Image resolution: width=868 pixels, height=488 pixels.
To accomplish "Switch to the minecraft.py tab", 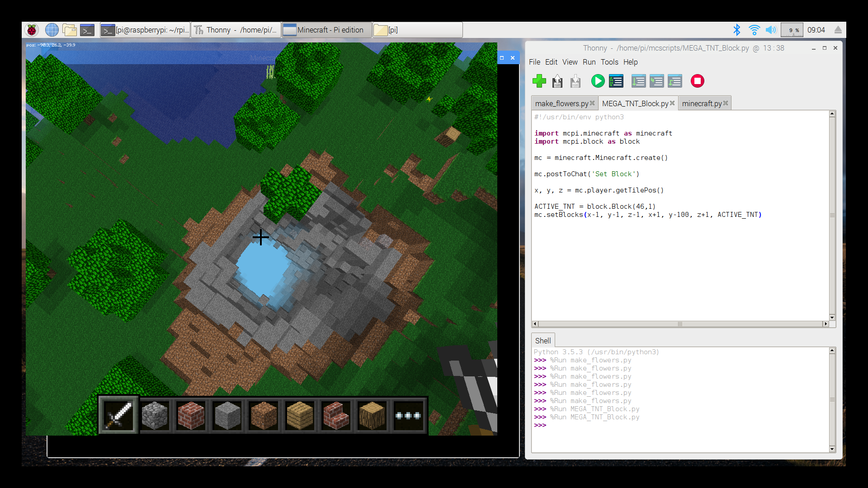I will tap(702, 103).
